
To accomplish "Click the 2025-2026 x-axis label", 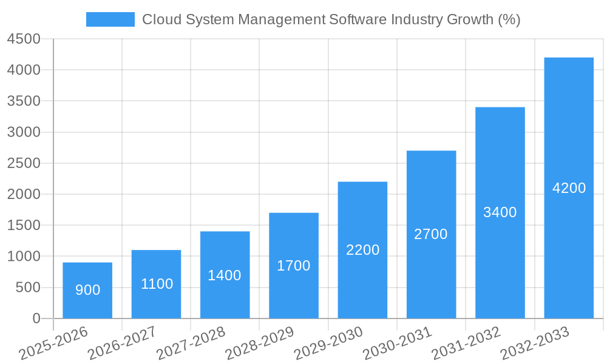I will pyautogui.click(x=54, y=343).
